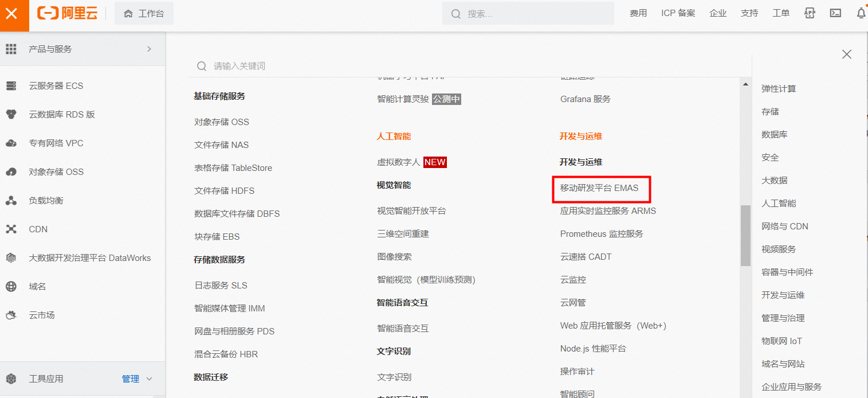Open the 企业 menu
Viewport: 868px width, 398px height.
[718, 13]
